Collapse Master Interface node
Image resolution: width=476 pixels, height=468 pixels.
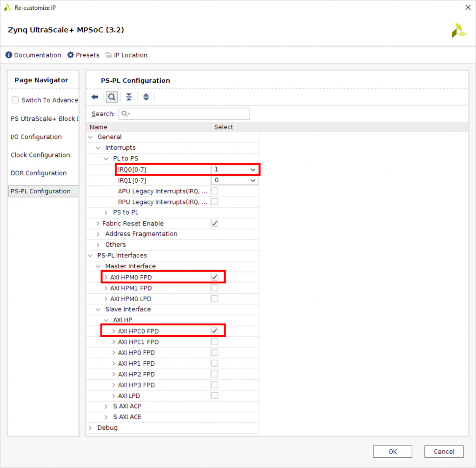[x=98, y=266]
